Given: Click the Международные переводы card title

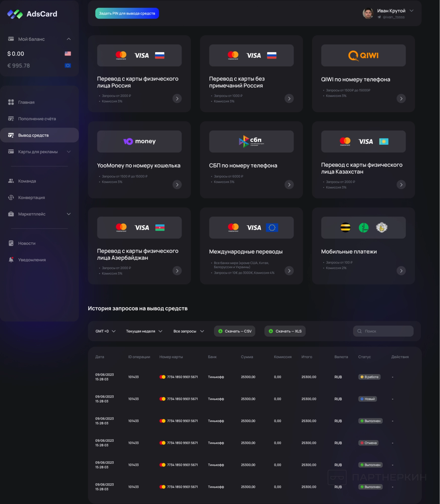Looking at the screenshot, I should tap(246, 252).
